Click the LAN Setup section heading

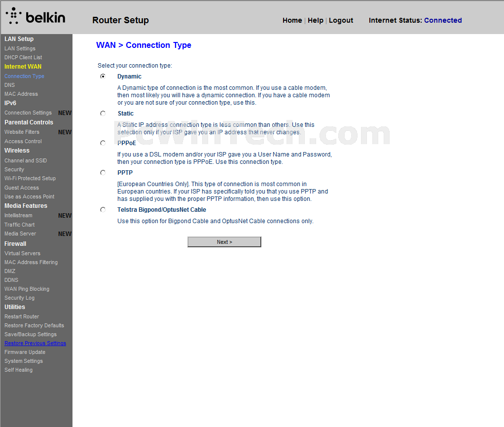tap(19, 39)
